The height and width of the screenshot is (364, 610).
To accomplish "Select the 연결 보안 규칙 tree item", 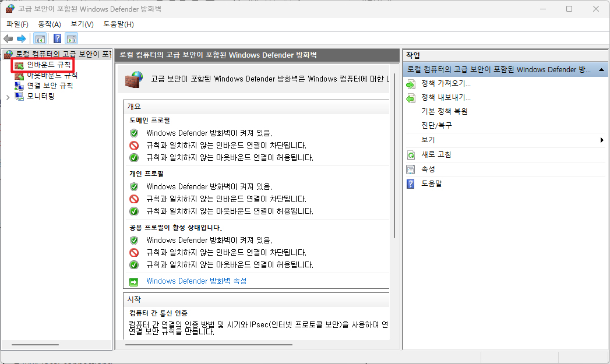I will pos(50,86).
